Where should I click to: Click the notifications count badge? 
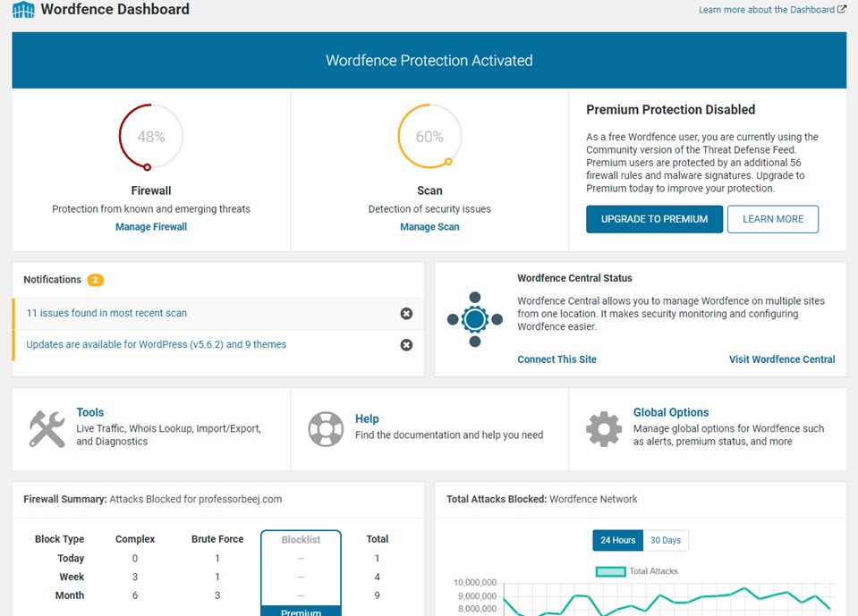coord(95,279)
